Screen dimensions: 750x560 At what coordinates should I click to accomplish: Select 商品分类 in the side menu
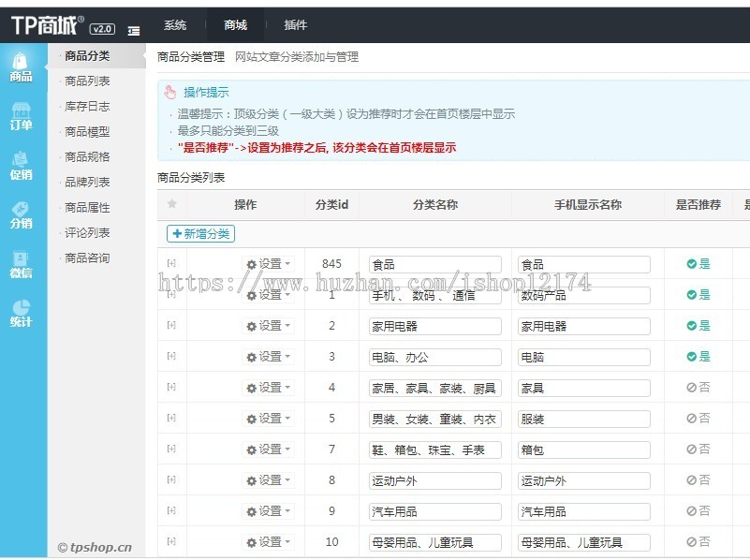coord(87,56)
